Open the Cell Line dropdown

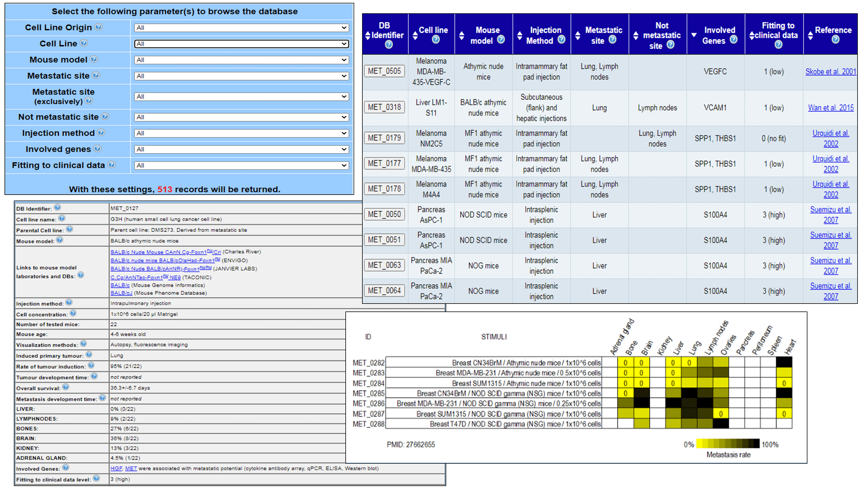241,44
